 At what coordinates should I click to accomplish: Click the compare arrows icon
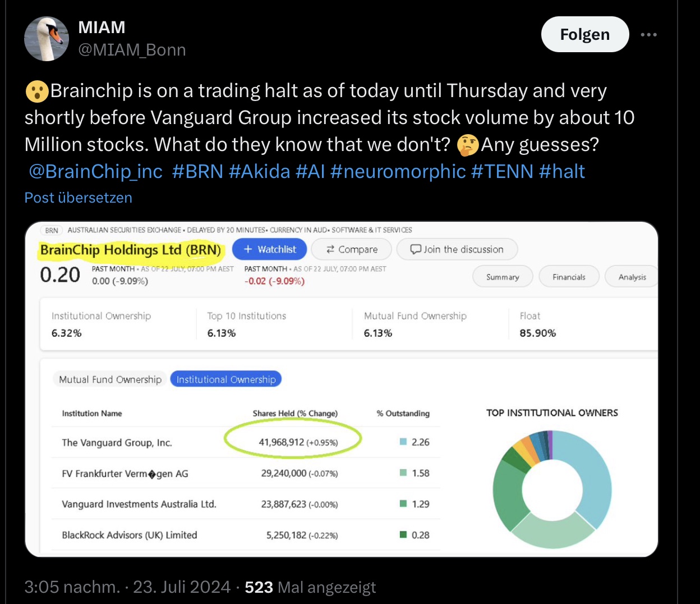click(330, 249)
